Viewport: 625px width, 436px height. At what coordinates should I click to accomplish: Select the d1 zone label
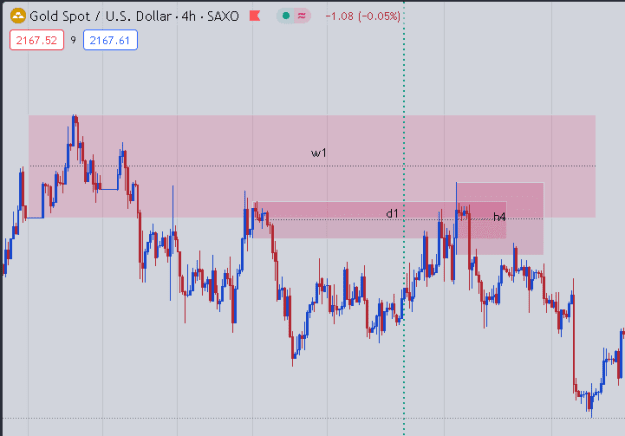(392, 214)
